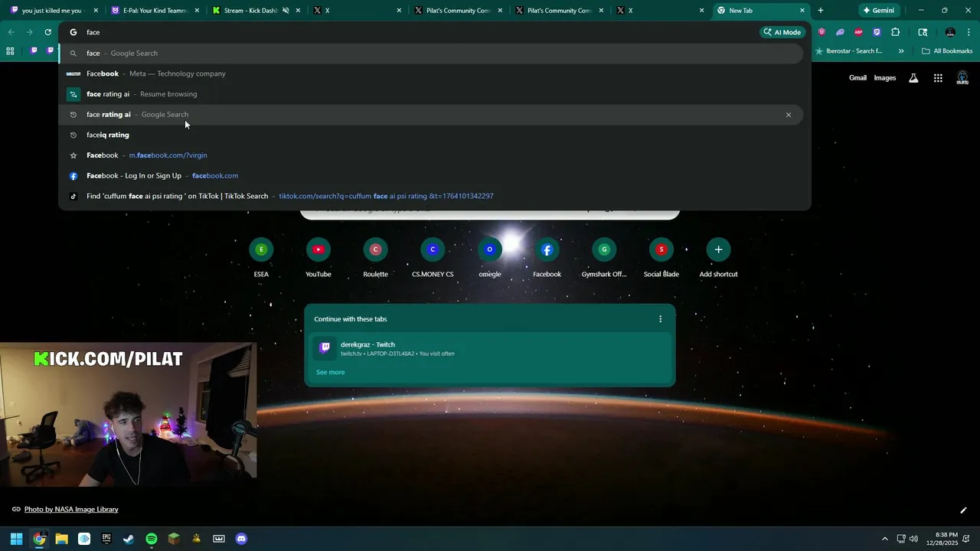This screenshot has height=551, width=980.
Task: Select 'faceiq rating' history suggestion
Action: pyautogui.click(x=432, y=135)
